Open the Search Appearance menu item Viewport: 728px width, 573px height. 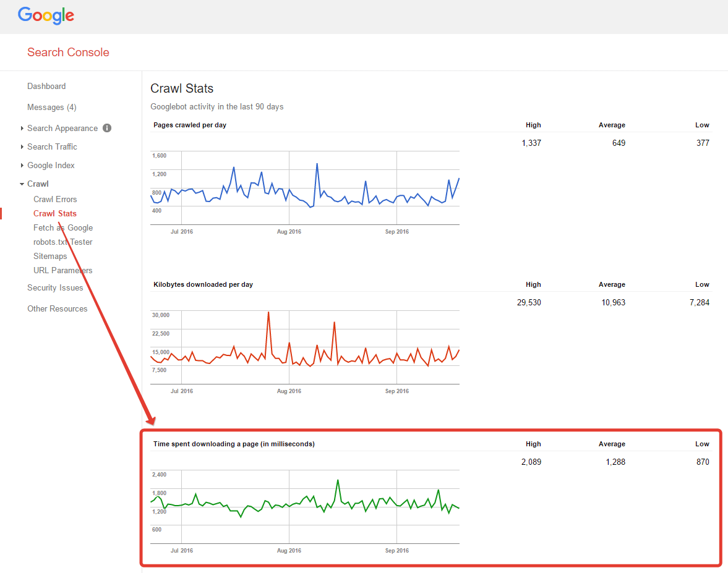coord(62,128)
